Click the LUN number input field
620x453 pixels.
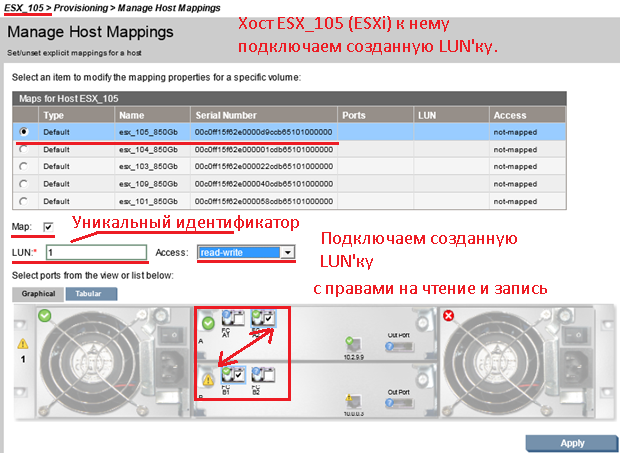point(96,253)
